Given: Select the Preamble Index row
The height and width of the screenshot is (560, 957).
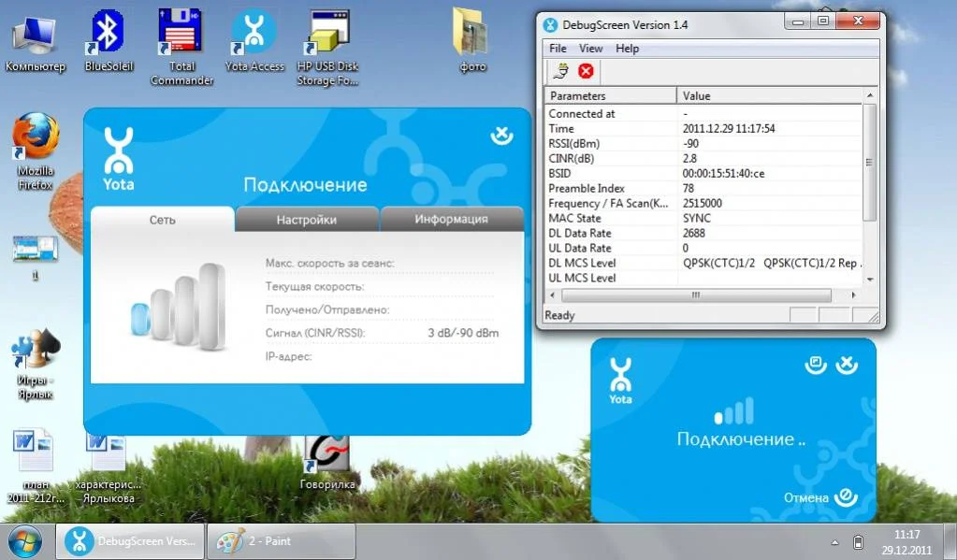Looking at the screenshot, I should pos(703,189).
